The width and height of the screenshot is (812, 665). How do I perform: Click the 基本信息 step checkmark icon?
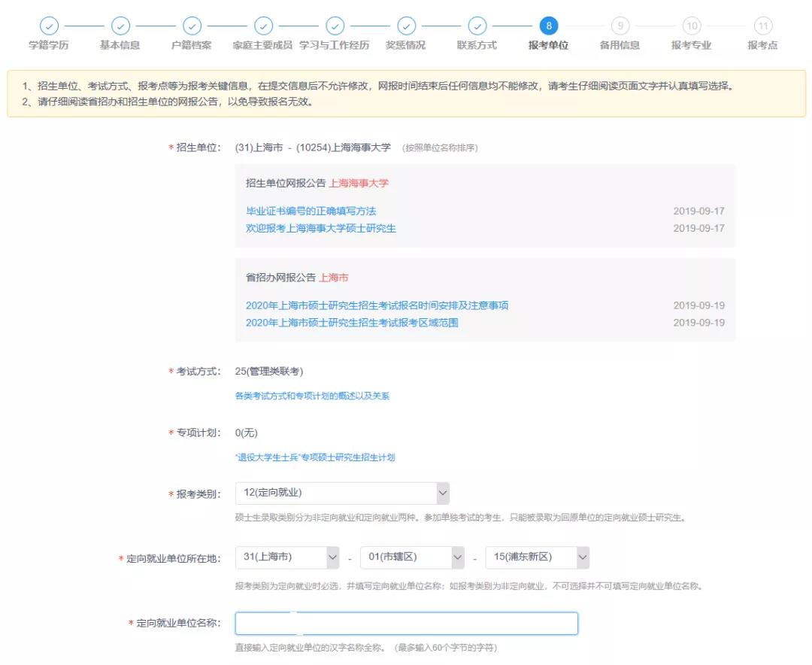point(120,26)
